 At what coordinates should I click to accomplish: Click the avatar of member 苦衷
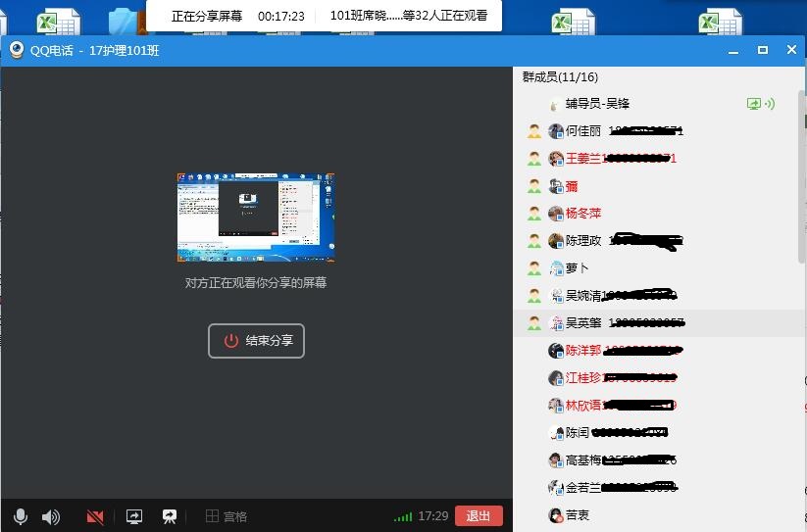(556, 515)
